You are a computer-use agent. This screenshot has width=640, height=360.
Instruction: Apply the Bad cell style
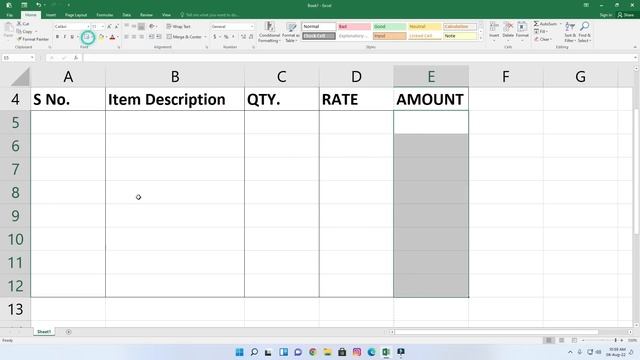click(354, 27)
